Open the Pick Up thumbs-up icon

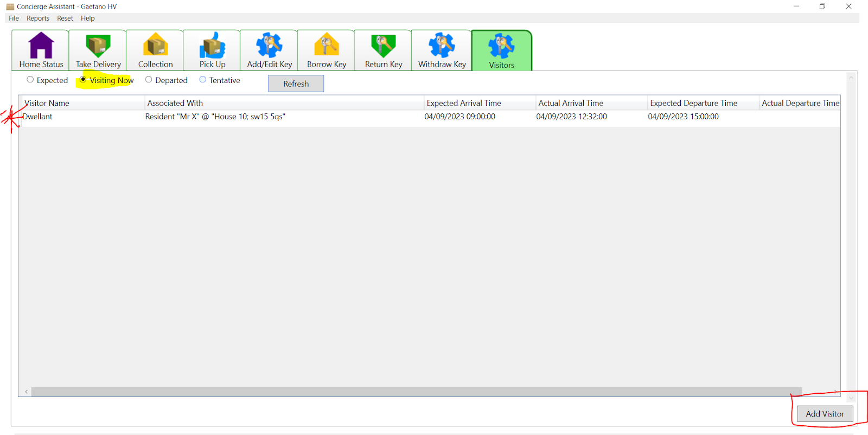(212, 45)
